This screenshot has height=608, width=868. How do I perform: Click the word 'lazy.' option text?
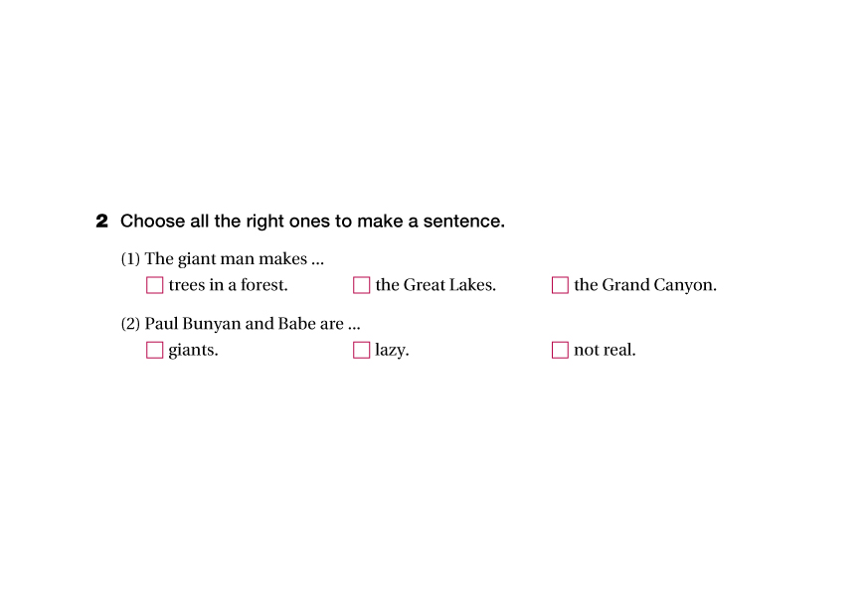(x=392, y=350)
